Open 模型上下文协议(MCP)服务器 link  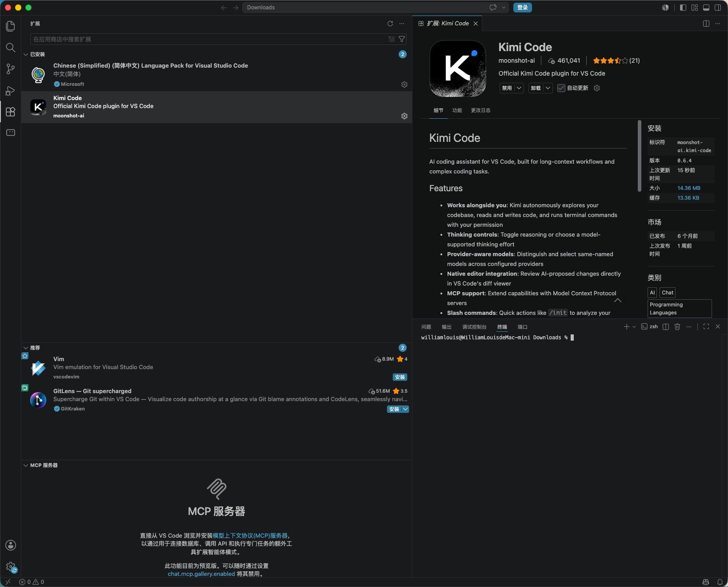250,535
